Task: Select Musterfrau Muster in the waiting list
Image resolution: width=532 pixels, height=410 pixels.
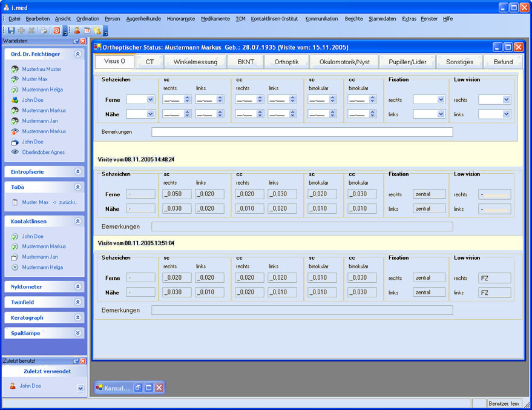Action: point(41,69)
